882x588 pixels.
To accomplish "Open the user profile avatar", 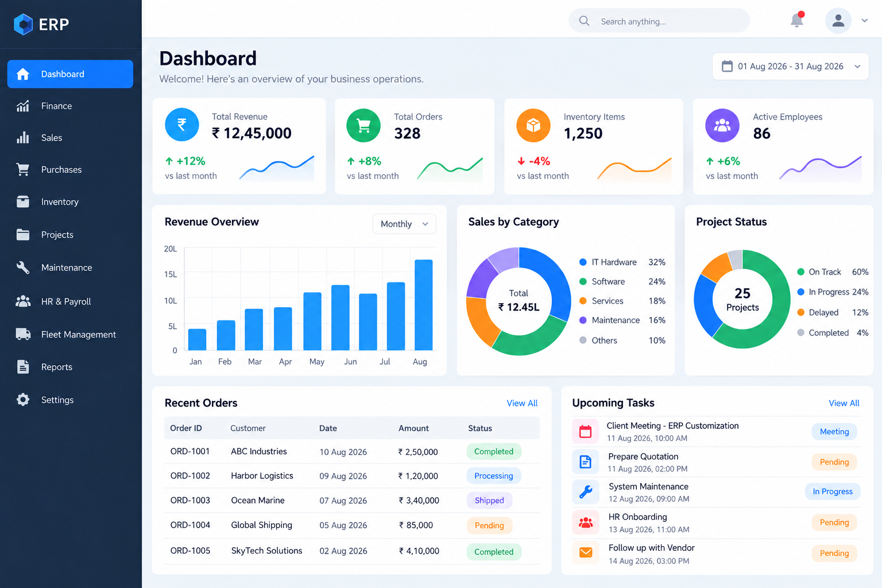I will pos(838,21).
